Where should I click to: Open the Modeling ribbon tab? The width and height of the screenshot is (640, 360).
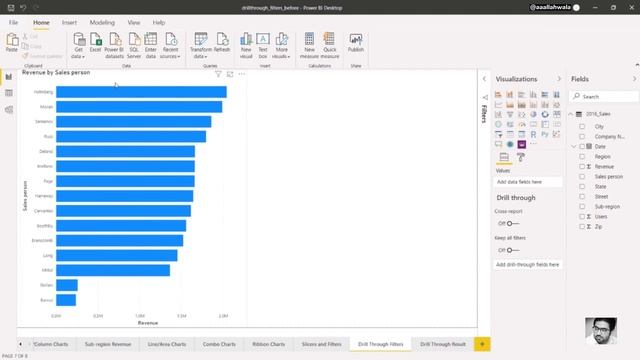coord(102,22)
